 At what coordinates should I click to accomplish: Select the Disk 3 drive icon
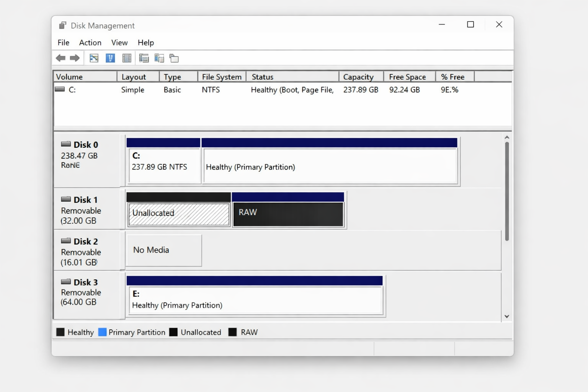[65, 282]
